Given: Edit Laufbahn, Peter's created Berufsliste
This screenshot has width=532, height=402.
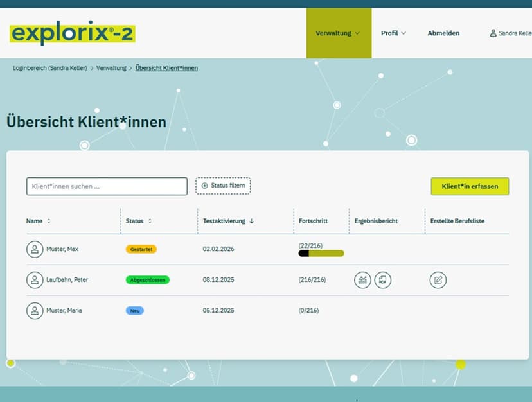Looking at the screenshot, I should coord(438,280).
